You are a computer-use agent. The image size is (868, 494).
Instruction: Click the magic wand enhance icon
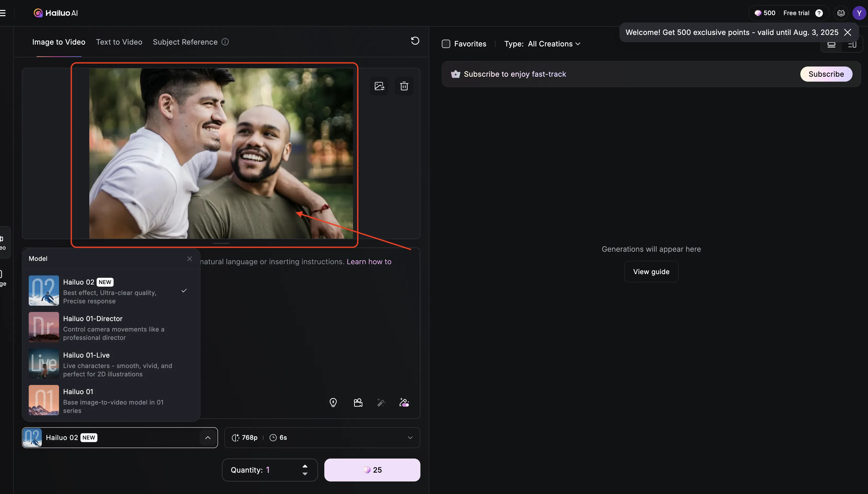tap(381, 402)
